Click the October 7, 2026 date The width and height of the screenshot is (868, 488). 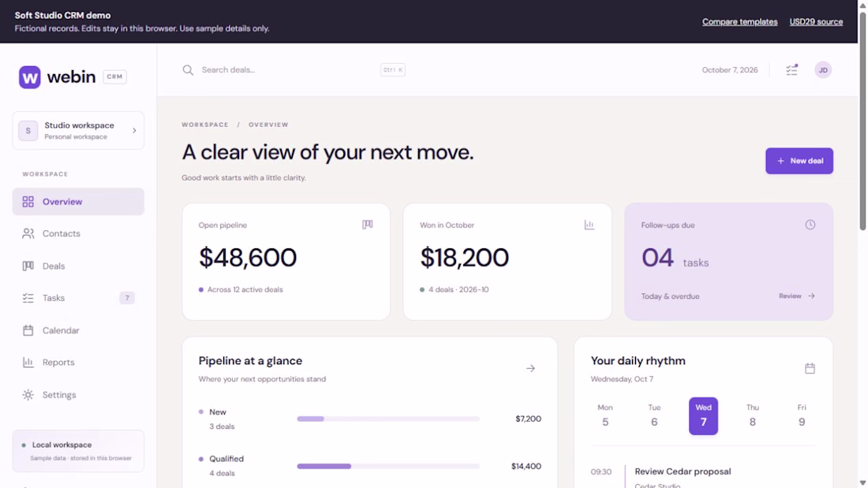pyautogui.click(x=730, y=69)
